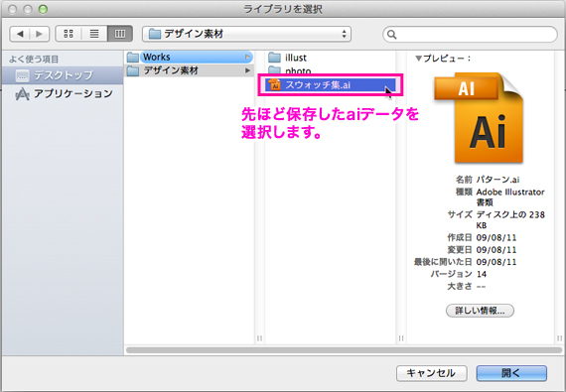Screen dimensions: 566x392
Task: Switch to list view
Action: (x=94, y=34)
